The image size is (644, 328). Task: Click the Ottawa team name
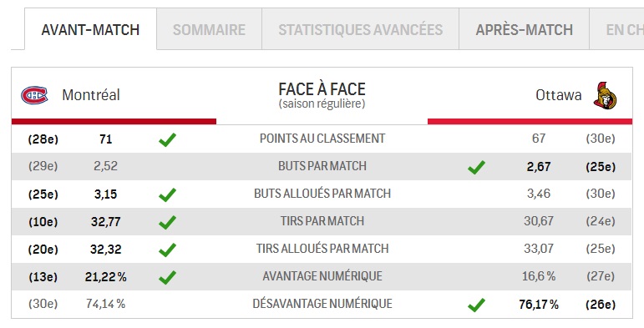559,95
